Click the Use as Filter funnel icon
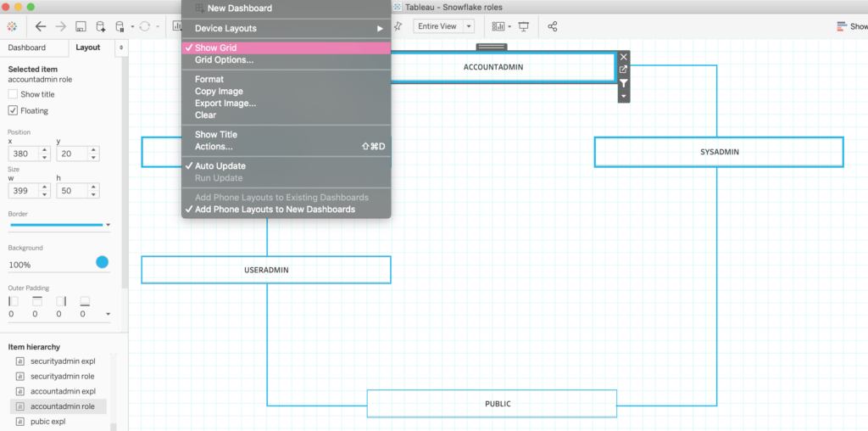Image resolution: width=868 pixels, height=431 pixels. (624, 83)
